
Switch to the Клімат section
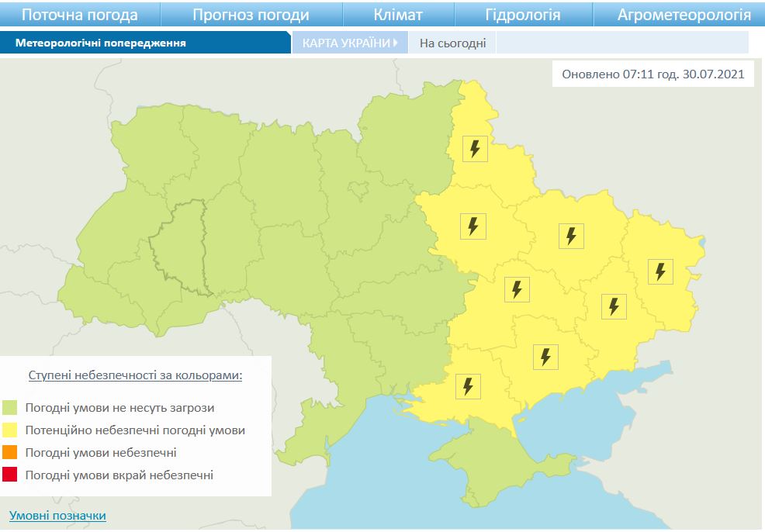[x=400, y=12]
